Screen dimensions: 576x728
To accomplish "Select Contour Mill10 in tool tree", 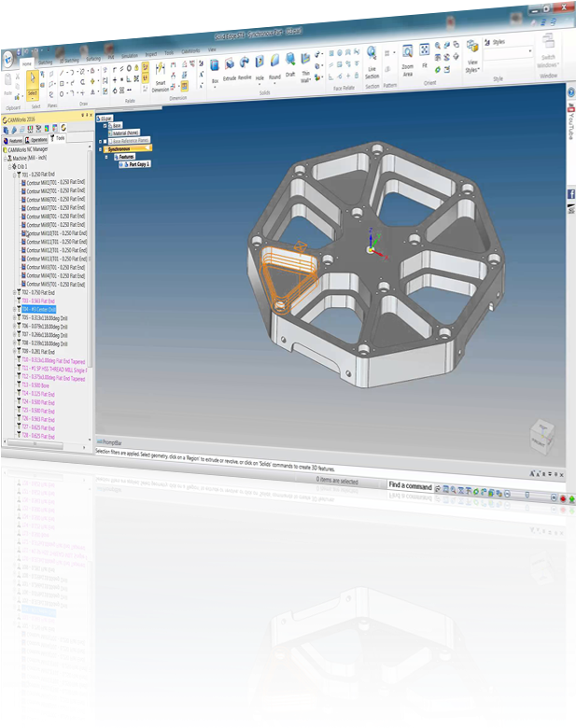I will 54,233.
